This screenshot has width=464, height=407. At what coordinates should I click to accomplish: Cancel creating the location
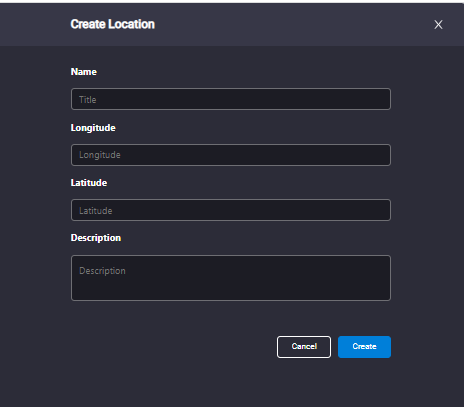tap(304, 347)
